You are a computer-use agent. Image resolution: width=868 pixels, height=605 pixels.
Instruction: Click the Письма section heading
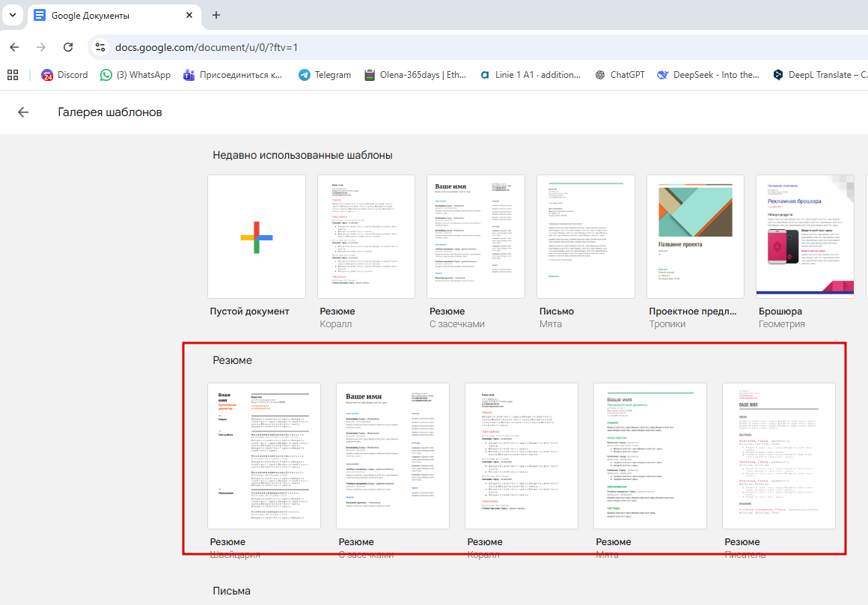(x=231, y=592)
